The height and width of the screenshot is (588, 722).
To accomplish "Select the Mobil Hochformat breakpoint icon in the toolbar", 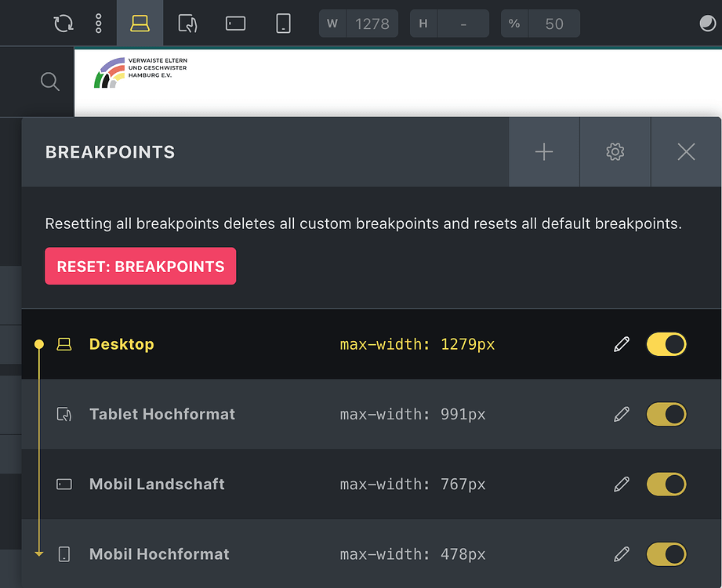I will tap(283, 23).
